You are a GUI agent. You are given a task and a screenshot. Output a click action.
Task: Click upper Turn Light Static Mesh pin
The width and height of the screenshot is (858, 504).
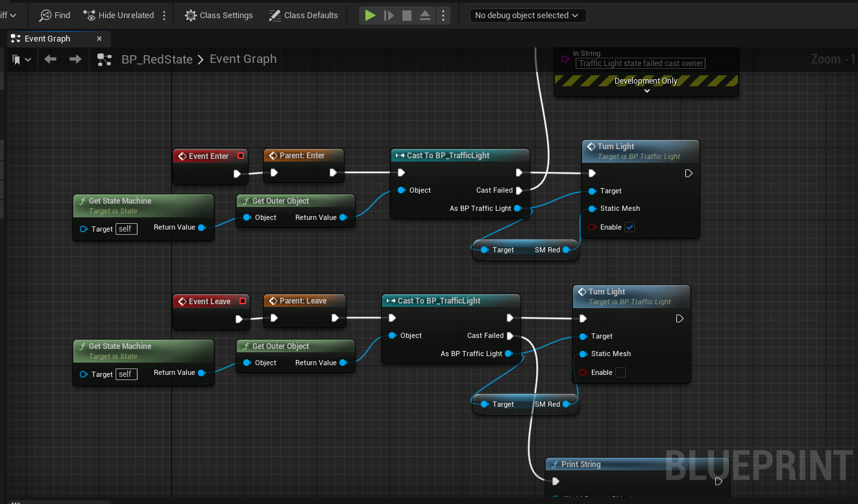tap(592, 209)
